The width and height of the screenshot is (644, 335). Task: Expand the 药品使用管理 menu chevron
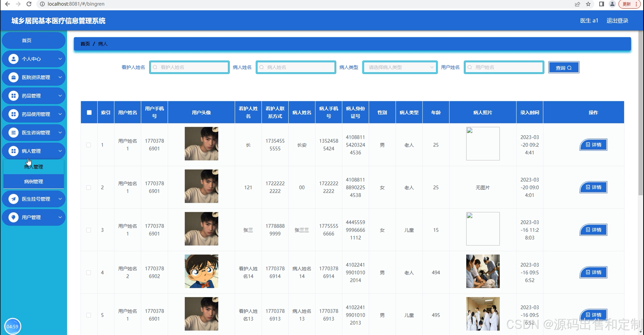(x=60, y=114)
